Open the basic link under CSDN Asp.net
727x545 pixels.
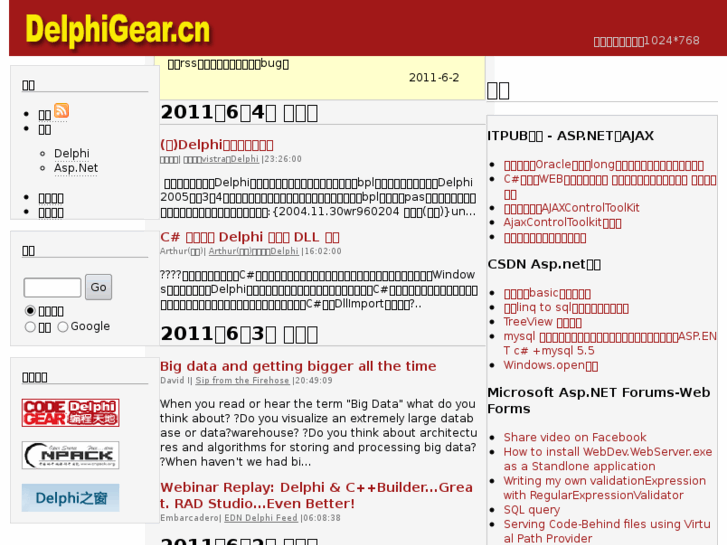click(x=547, y=293)
